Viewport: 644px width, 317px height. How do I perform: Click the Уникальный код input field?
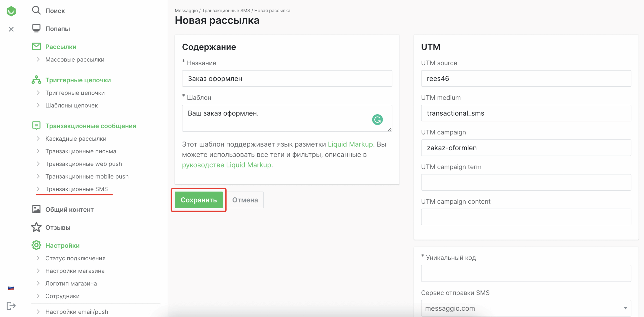pyautogui.click(x=526, y=273)
